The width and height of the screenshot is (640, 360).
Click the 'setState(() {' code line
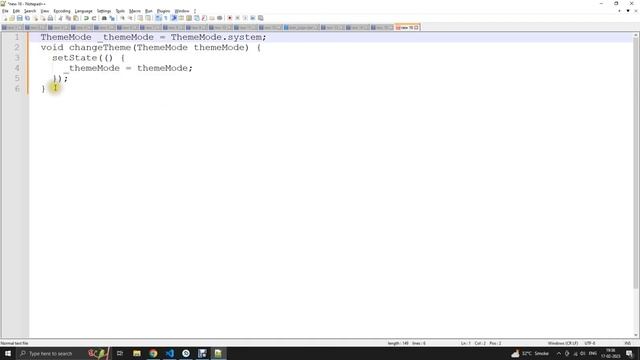pos(89,58)
